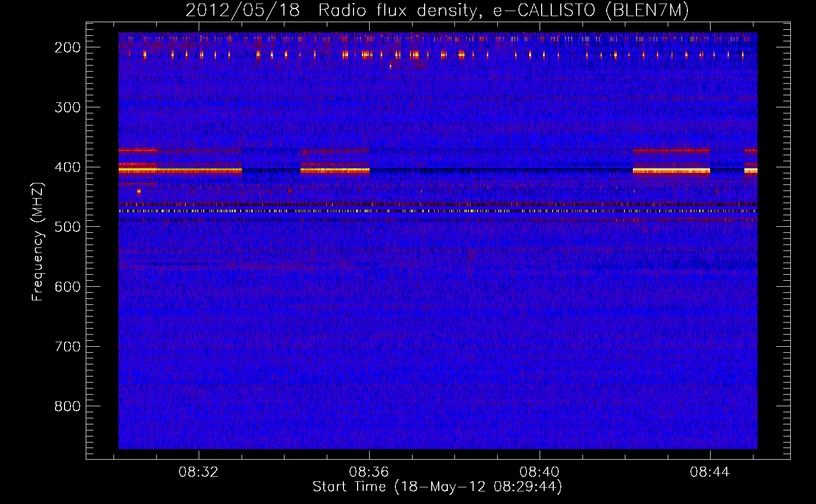Click the 700 frequency tick label
This screenshot has height=504, width=816.
[68, 347]
